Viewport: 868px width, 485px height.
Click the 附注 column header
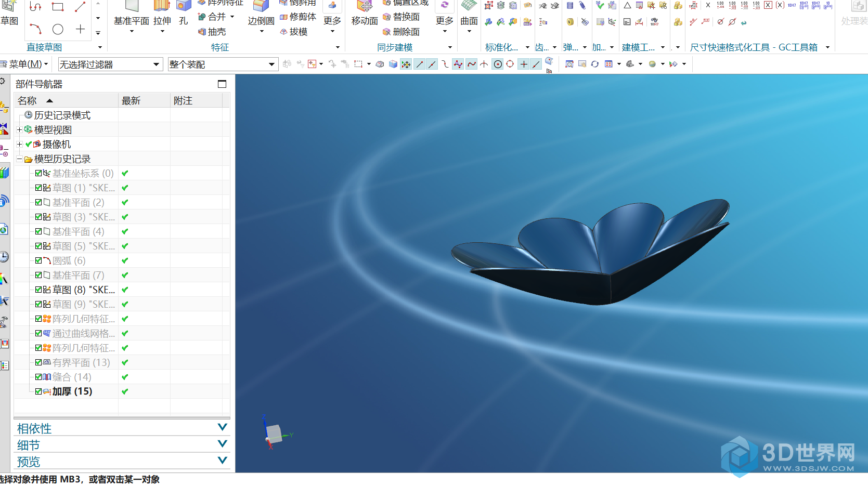[x=197, y=100]
